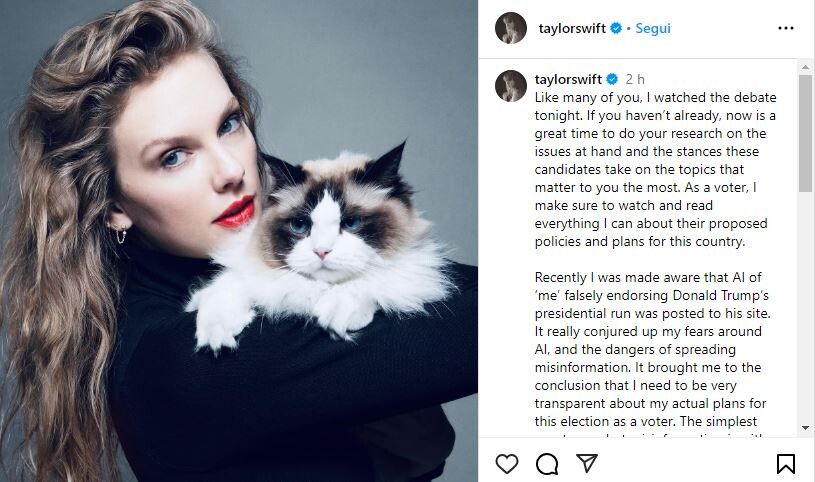Click the verified badge in the header
This screenshot has width=815, height=482.
(616, 28)
